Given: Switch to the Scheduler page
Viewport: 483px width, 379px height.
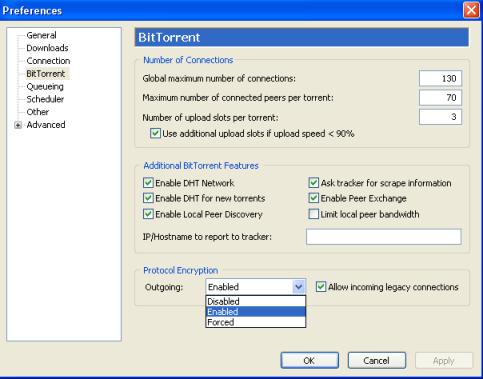Looking at the screenshot, I should pos(45,99).
